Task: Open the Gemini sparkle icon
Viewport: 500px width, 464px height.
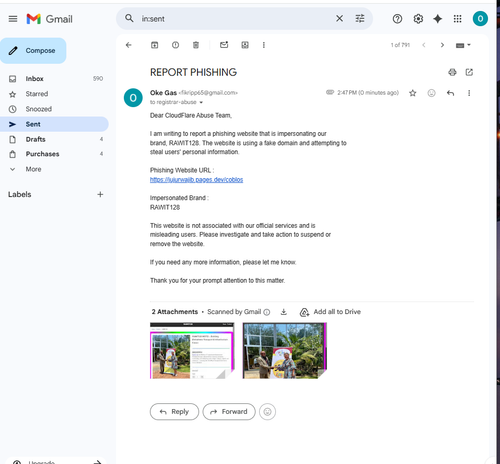Action: 437,19
